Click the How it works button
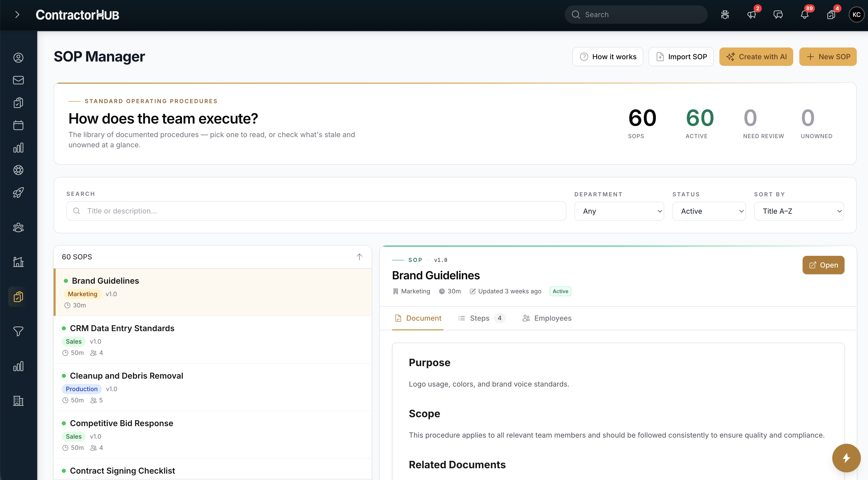This screenshot has height=480, width=868. pos(608,57)
